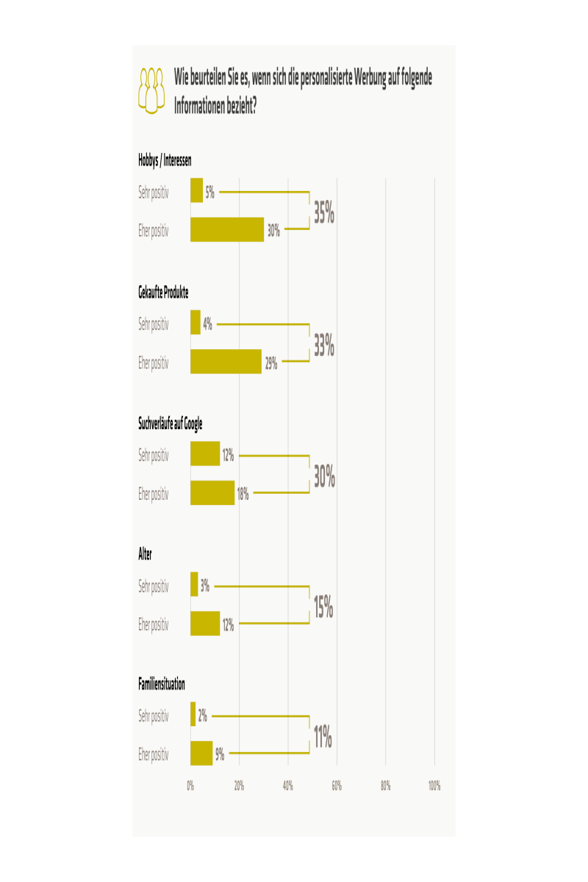Click the three people icon

pos(151,90)
